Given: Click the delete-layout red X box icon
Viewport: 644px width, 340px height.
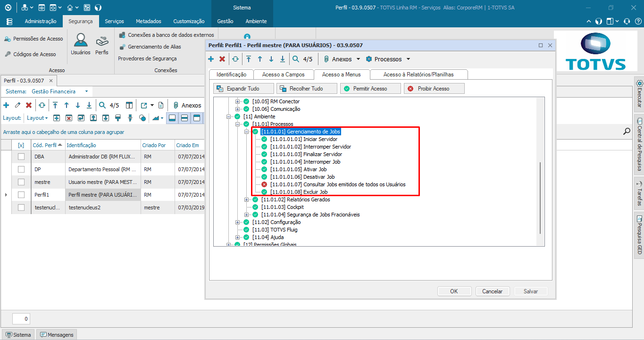Looking at the screenshot, I should (x=69, y=118).
